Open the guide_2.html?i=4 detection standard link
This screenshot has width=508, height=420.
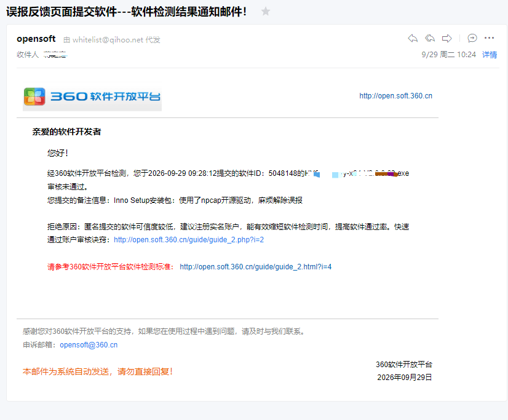coord(256,266)
